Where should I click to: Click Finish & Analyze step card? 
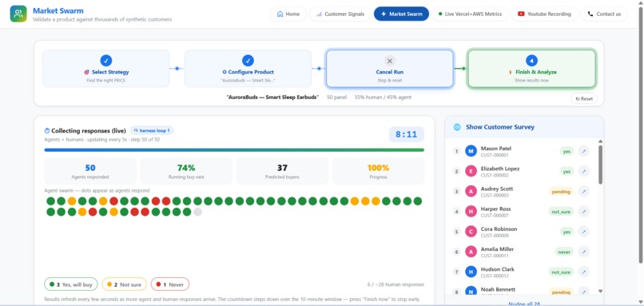532,69
